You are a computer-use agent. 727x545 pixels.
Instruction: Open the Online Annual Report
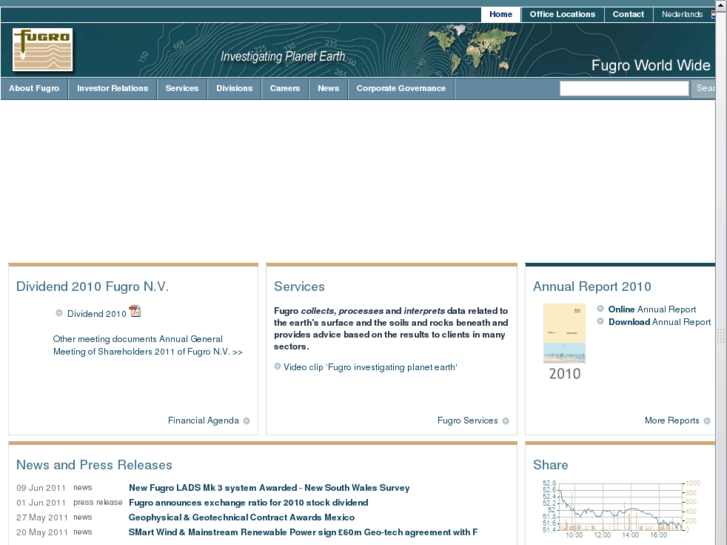point(652,309)
